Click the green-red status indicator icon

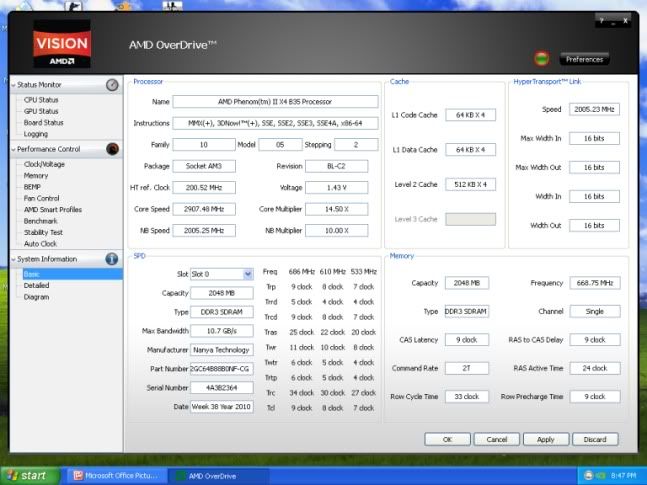[542, 59]
